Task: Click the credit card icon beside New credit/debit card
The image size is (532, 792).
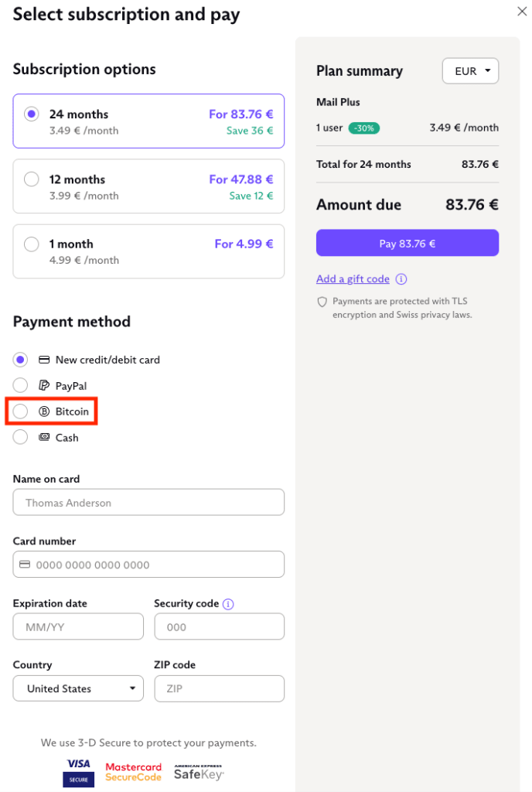Action: [44, 360]
